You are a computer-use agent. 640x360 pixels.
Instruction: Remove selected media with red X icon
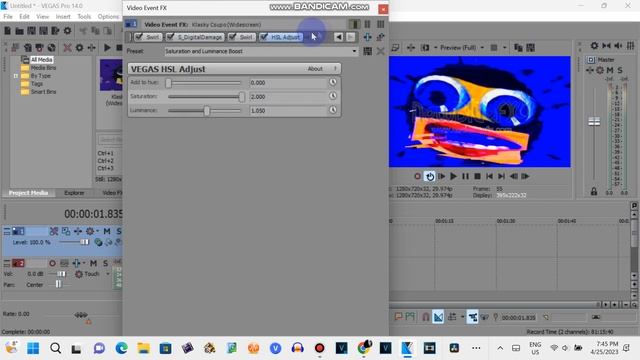(67, 48)
